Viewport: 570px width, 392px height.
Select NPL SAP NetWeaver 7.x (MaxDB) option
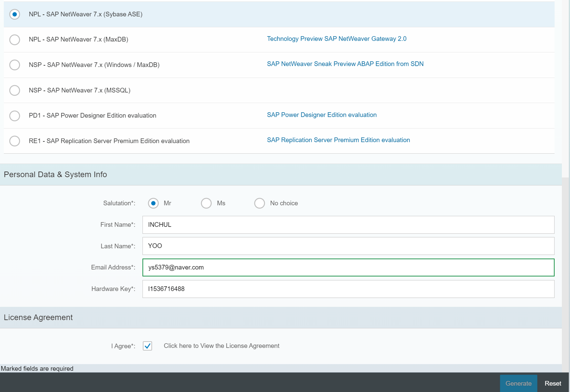pos(15,40)
